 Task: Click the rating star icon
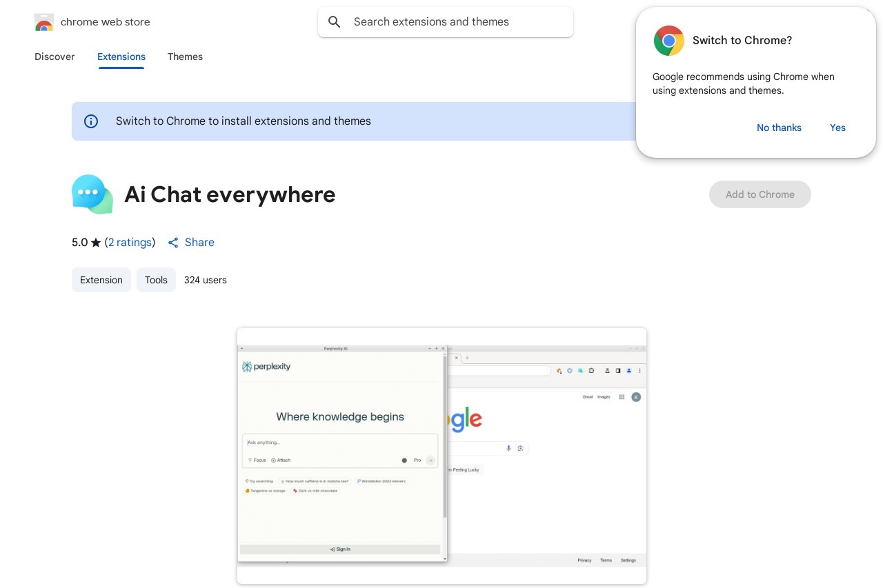pyautogui.click(x=96, y=243)
